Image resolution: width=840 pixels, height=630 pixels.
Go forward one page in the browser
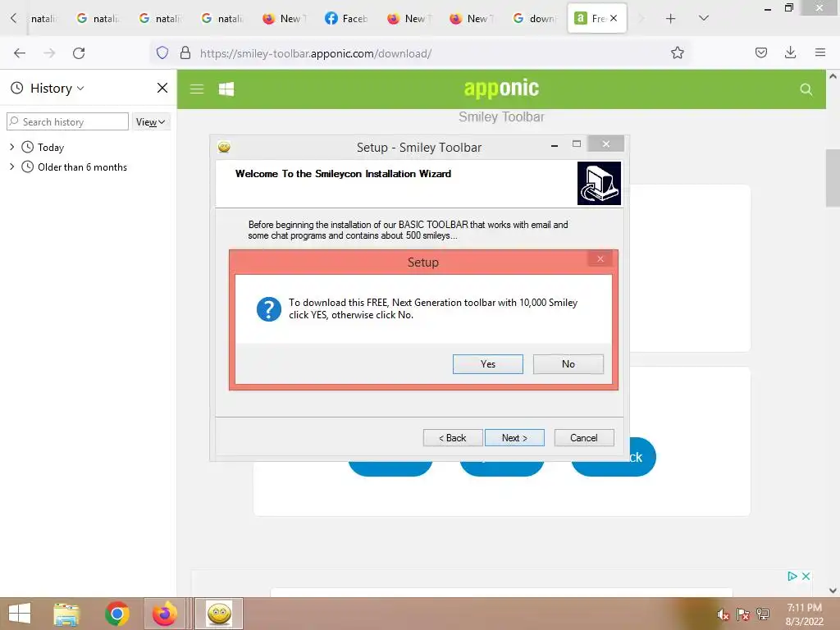point(49,53)
